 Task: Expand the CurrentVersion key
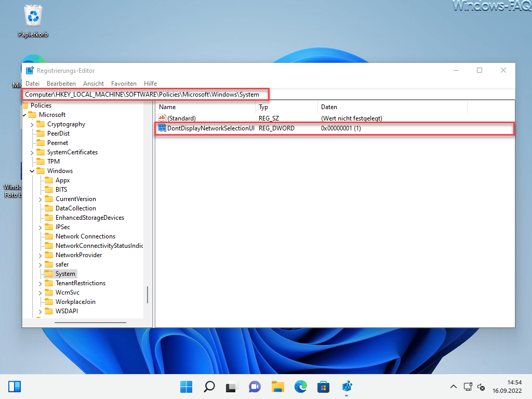coord(41,199)
